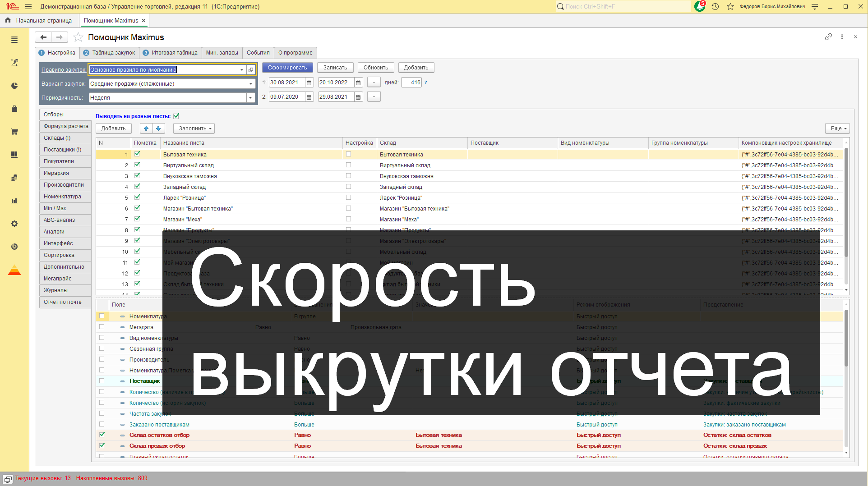This screenshot has width=868, height=486.
Task: Click Добавить button above the sheets table
Action: [113, 128]
